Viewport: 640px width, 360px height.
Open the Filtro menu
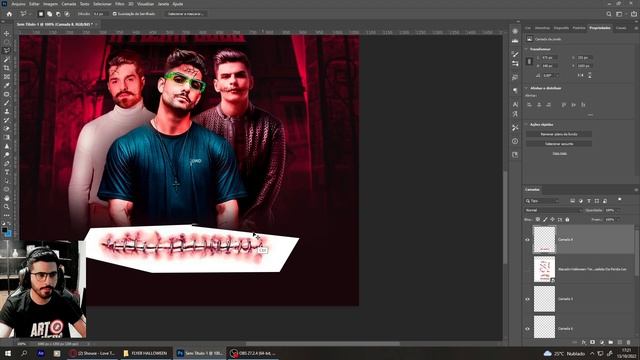[120, 4]
